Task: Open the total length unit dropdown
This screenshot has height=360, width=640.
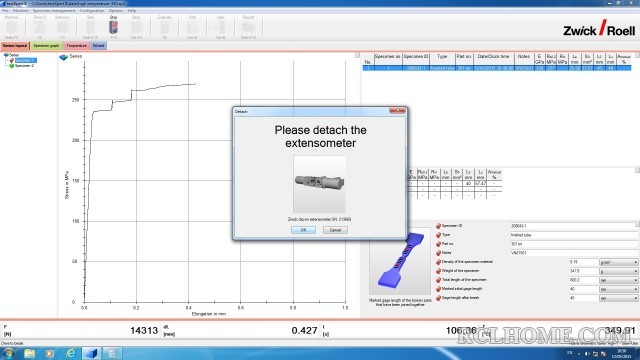Action: [618, 280]
